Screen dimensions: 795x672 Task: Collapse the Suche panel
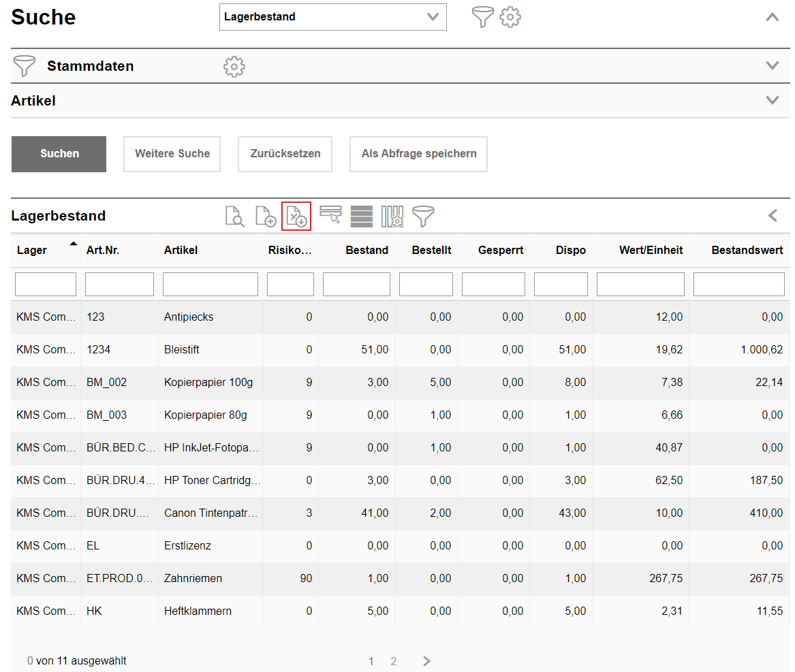point(772,18)
